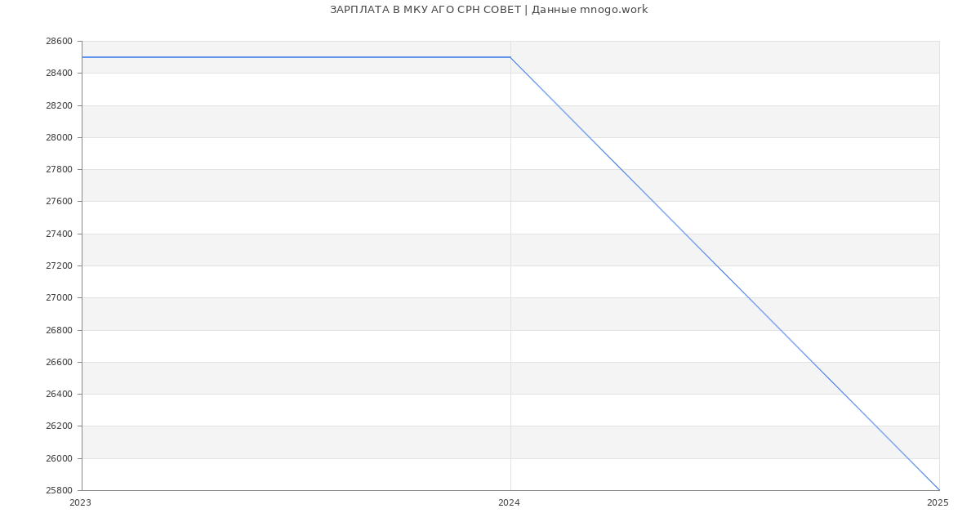Click the 28000 y-axis label

coord(59,137)
